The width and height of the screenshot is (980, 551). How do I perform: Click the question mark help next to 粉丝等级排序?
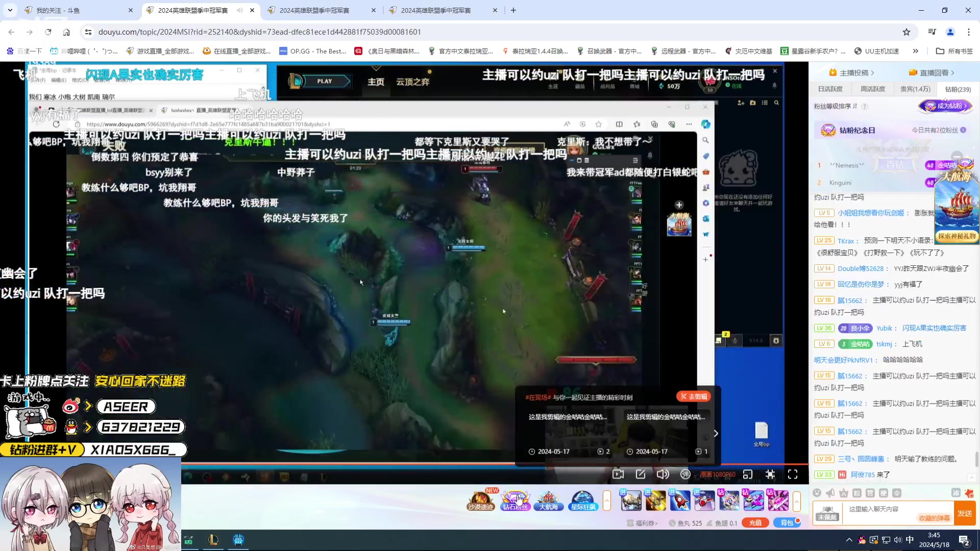(x=865, y=107)
